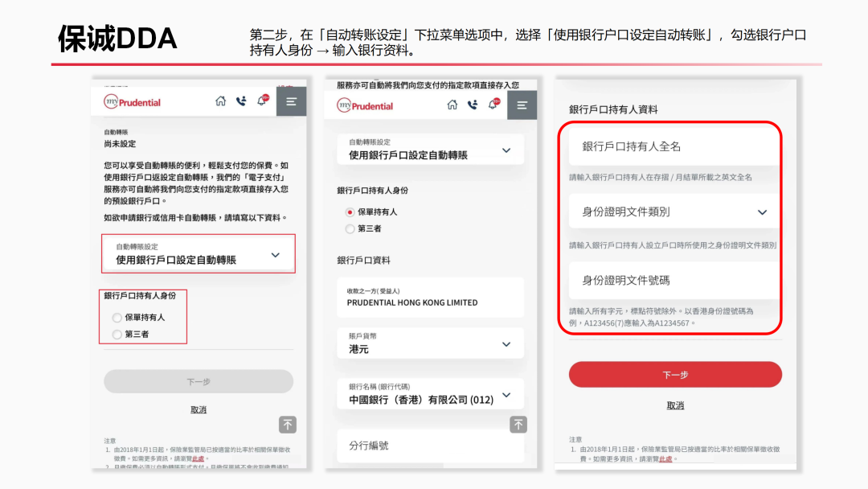
Task: Expand 自動轉賬設定 dropdown in middle screen
Action: pos(430,150)
